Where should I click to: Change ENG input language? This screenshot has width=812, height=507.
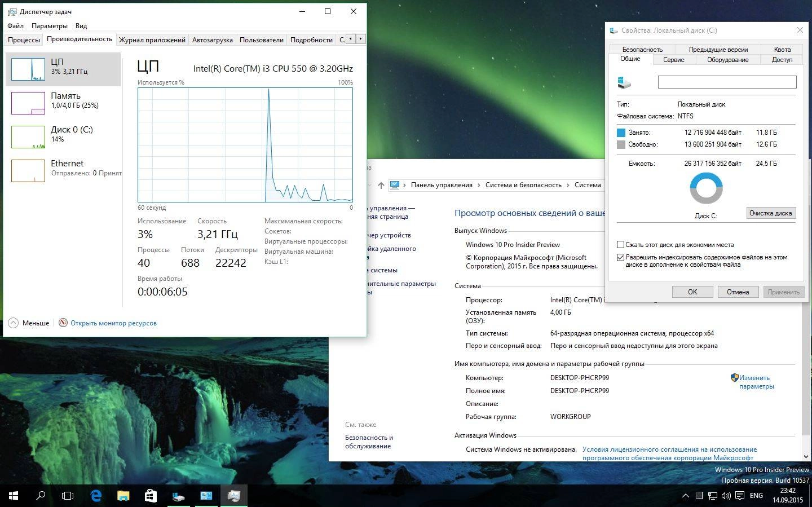[756, 496]
